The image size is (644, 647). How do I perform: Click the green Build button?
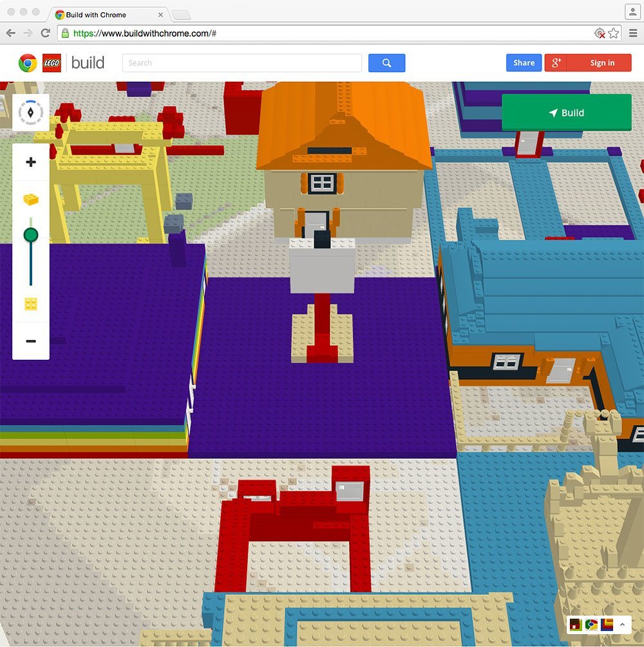566,113
